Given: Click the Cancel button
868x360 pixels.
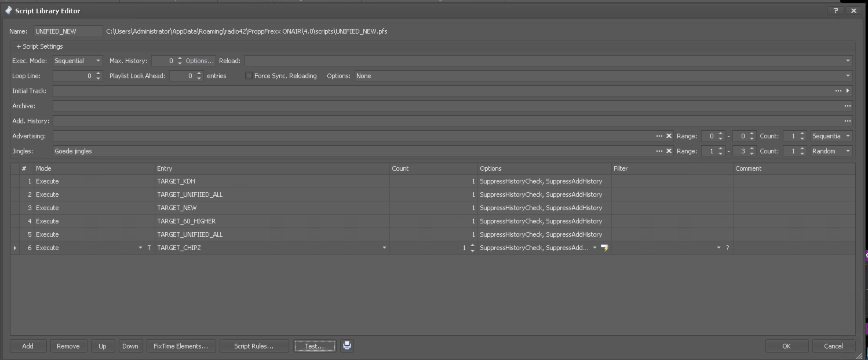Looking at the screenshot, I should coord(834,346).
